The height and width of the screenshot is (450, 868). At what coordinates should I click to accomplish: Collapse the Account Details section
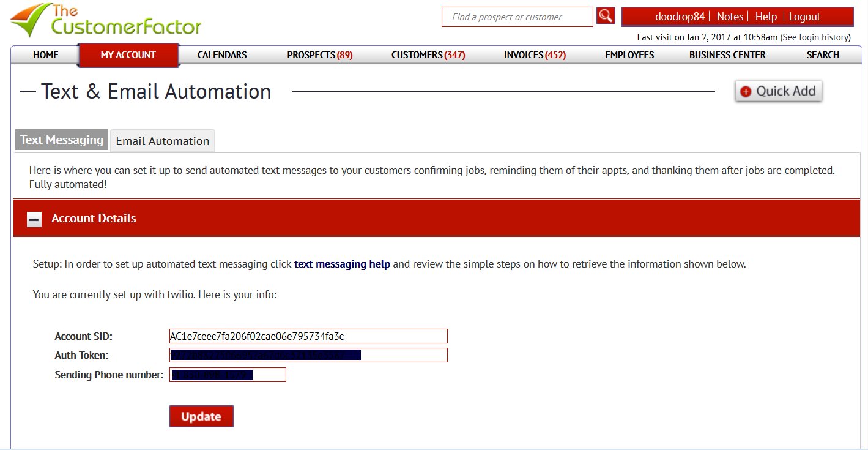tap(34, 219)
